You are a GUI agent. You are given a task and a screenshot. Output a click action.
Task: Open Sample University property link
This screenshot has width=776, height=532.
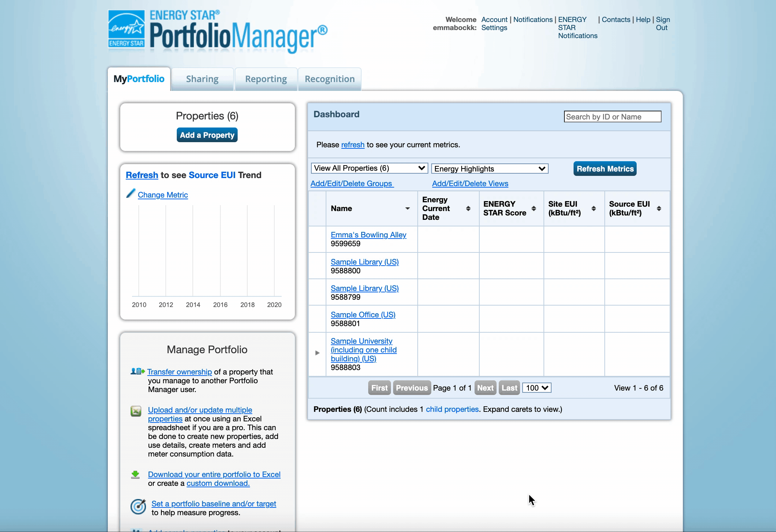[363, 350]
